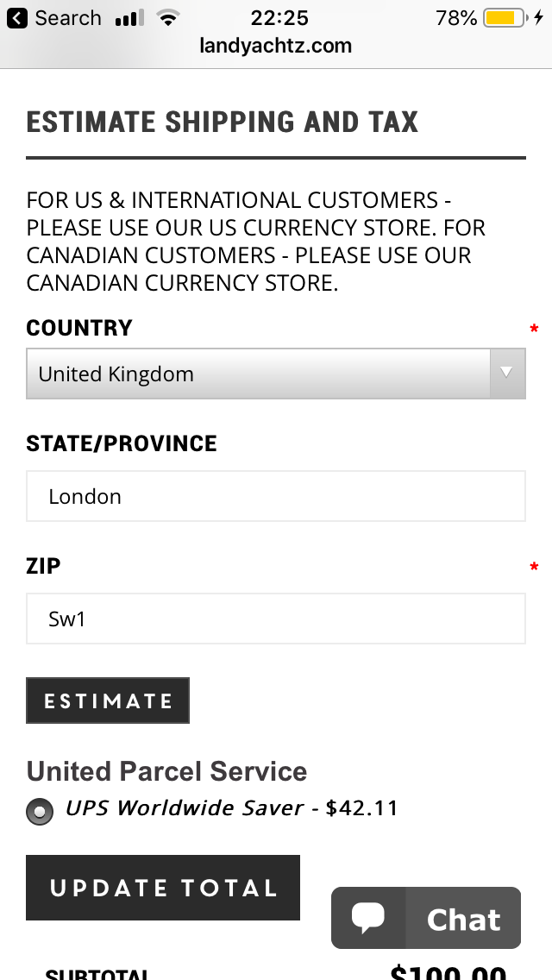Tap the 78% battery percentage text
This screenshot has width=552, height=980.
(x=456, y=18)
